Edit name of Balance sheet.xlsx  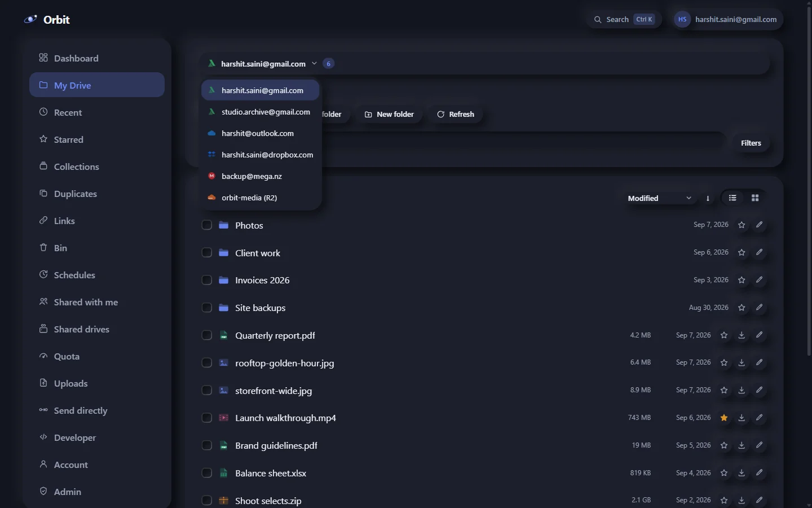click(x=760, y=473)
